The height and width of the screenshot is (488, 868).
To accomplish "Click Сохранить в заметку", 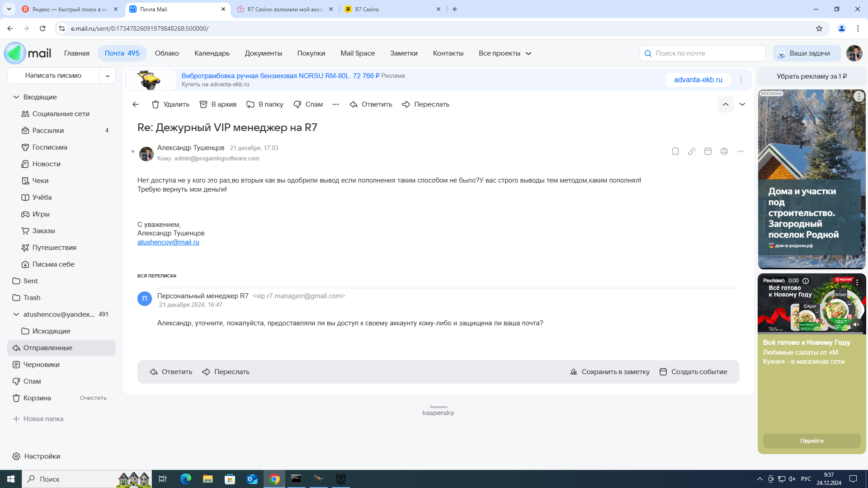I will [x=610, y=372].
